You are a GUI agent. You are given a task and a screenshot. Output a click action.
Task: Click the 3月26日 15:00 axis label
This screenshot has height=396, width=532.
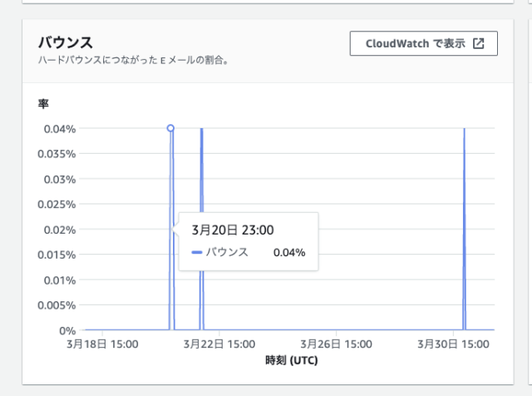(336, 344)
